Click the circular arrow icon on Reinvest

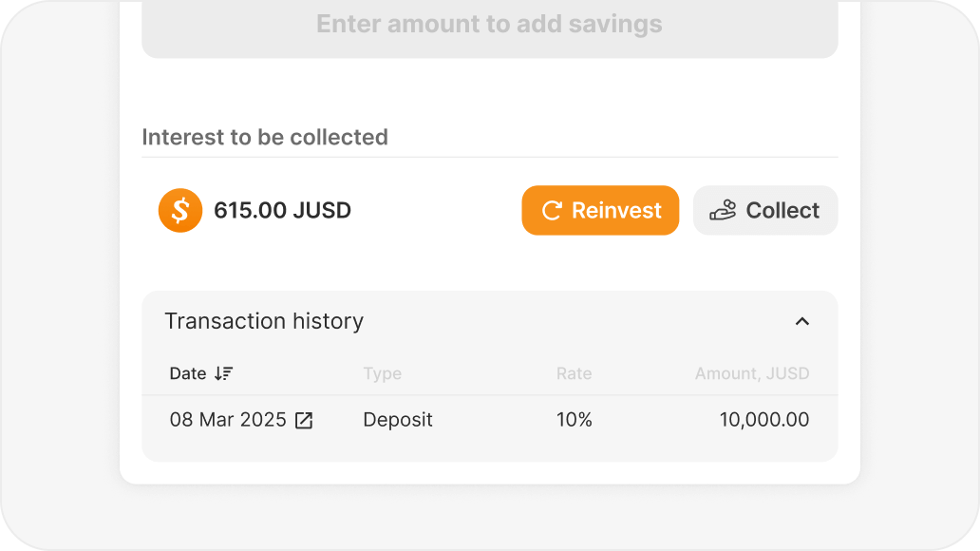pyautogui.click(x=552, y=211)
